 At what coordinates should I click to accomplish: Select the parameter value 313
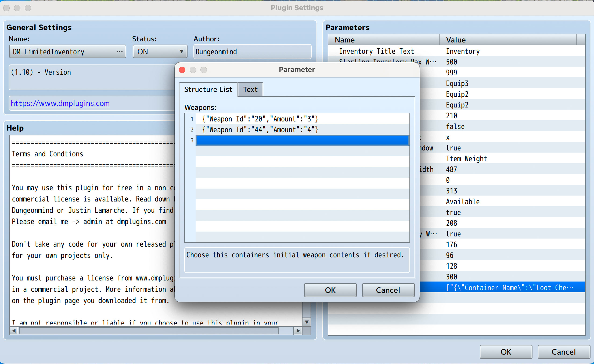click(x=451, y=191)
